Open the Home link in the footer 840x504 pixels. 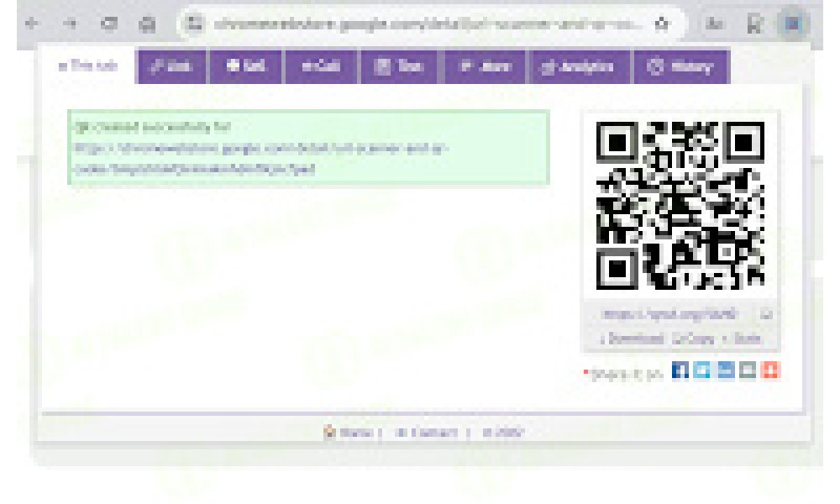(349, 433)
